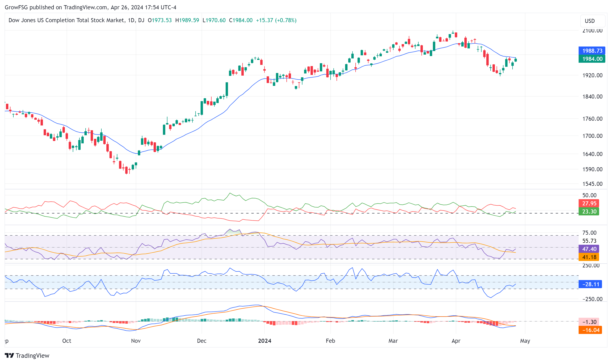Click the blue 1988.73 moving average label
Image resolution: width=612 pixels, height=364 pixels.
click(592, 51)
